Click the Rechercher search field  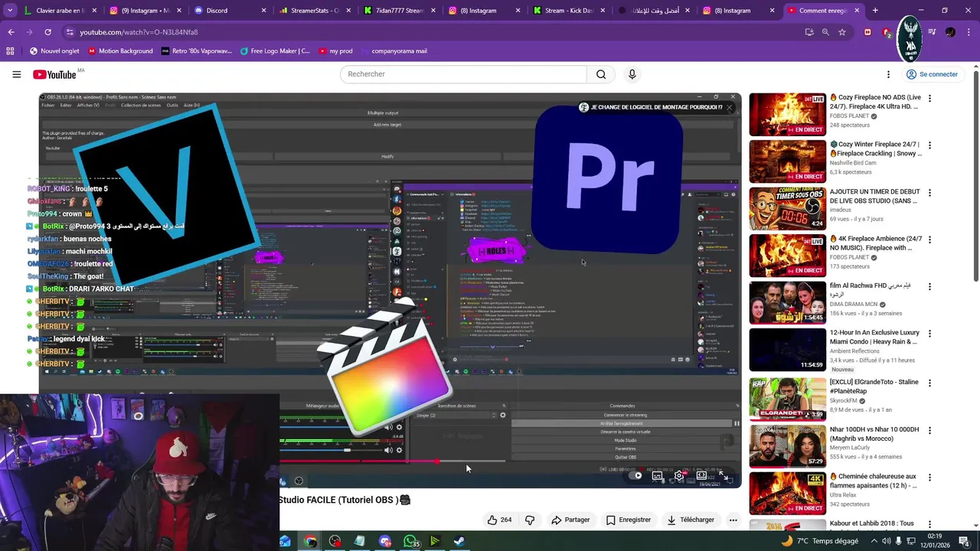(x=463, y=74)
